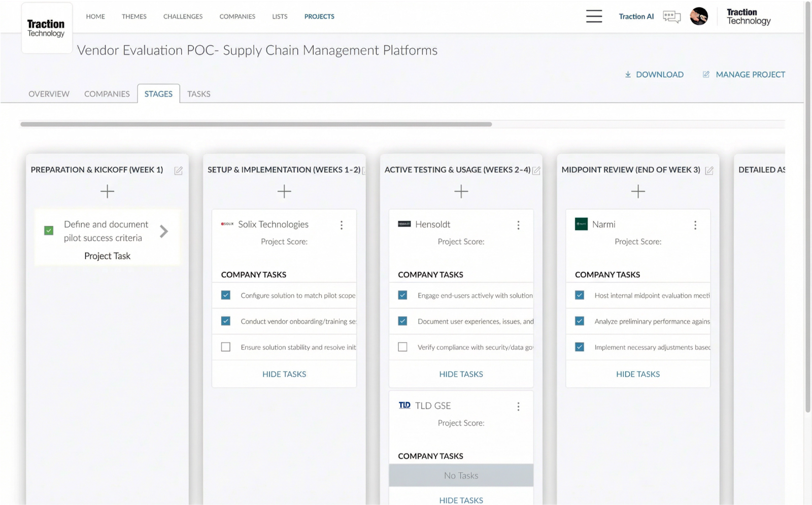Click the Narmi company logo
This screenshot has height=505, width=812.
click(x=581, y=224)
